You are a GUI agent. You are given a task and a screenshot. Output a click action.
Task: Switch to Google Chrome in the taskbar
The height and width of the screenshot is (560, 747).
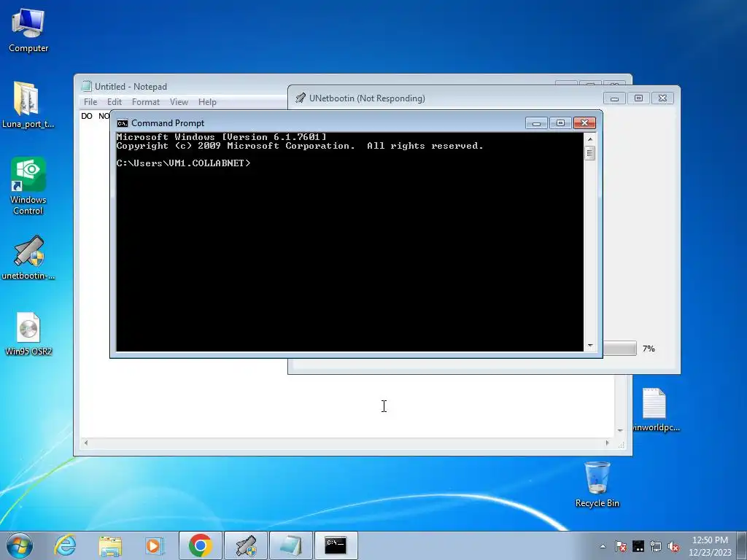(201, 545)
